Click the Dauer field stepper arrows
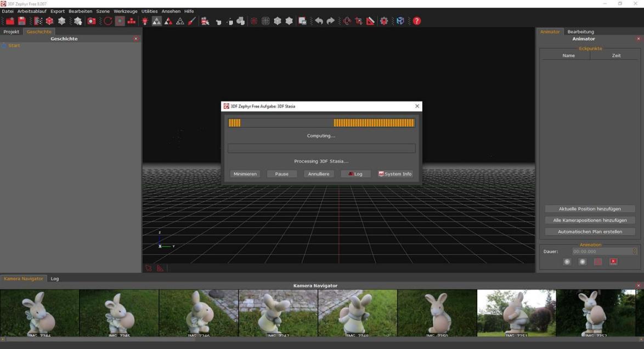Image resolution: width=644 pixels, height=349 pixels. click(x=635, y=251)
